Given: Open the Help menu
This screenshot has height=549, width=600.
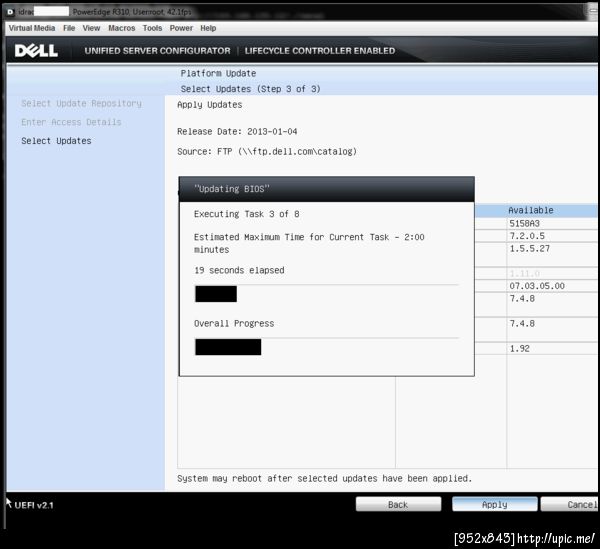Looking at the screenshot, I should tap(208, 28).
